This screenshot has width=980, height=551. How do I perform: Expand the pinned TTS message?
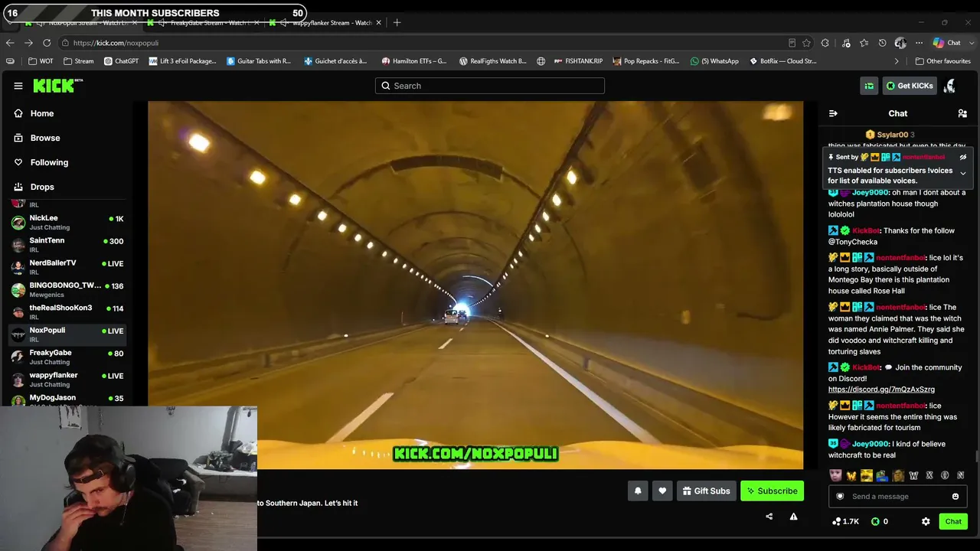pyautogui.click(x=963, y=174)
